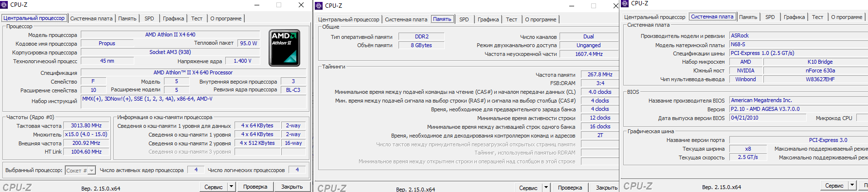Click the Закрыть button in first window
The height and width of the screenshot is (192, 868).
[x=292, y=187]
